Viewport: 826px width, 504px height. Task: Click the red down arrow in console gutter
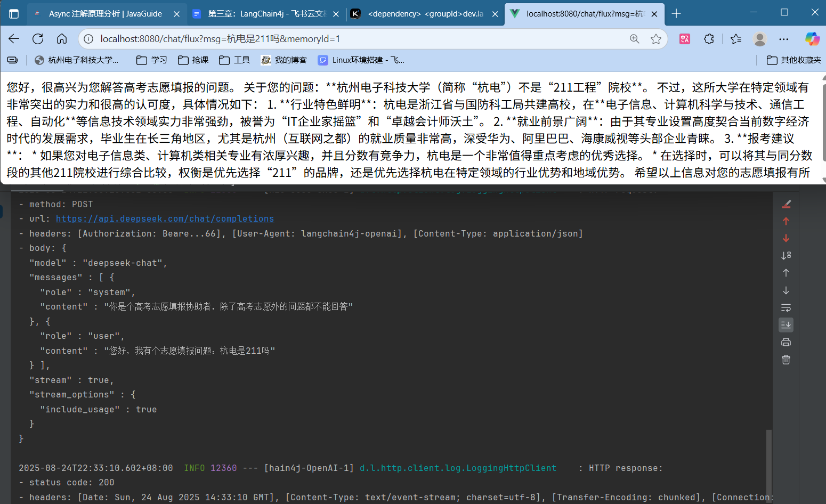786,238
